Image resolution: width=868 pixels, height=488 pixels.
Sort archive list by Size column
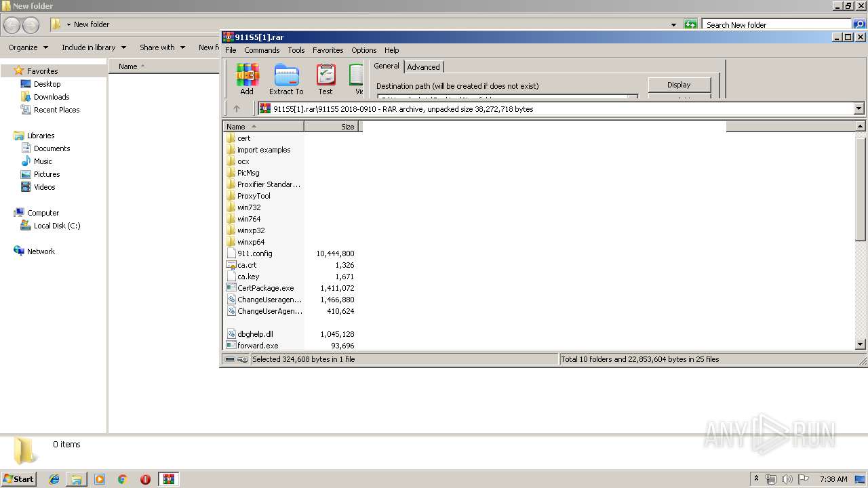coord(332,127)
